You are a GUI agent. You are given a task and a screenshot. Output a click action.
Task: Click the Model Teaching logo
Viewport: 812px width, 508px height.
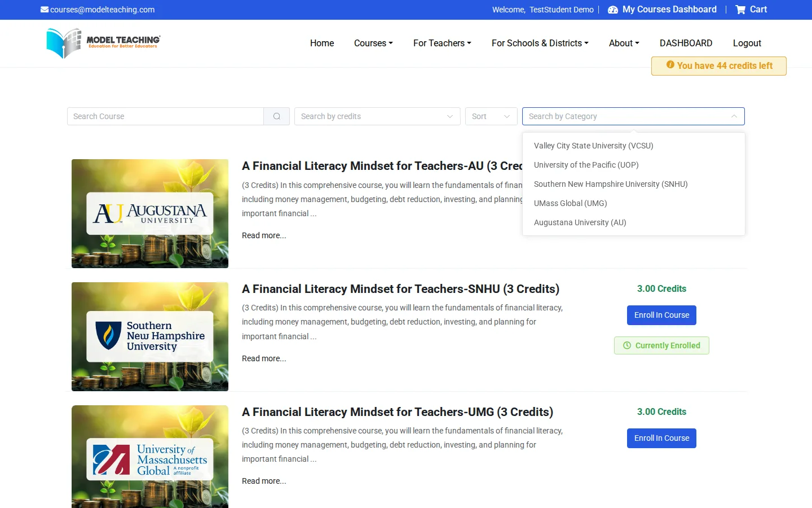[x=103, y=43]
